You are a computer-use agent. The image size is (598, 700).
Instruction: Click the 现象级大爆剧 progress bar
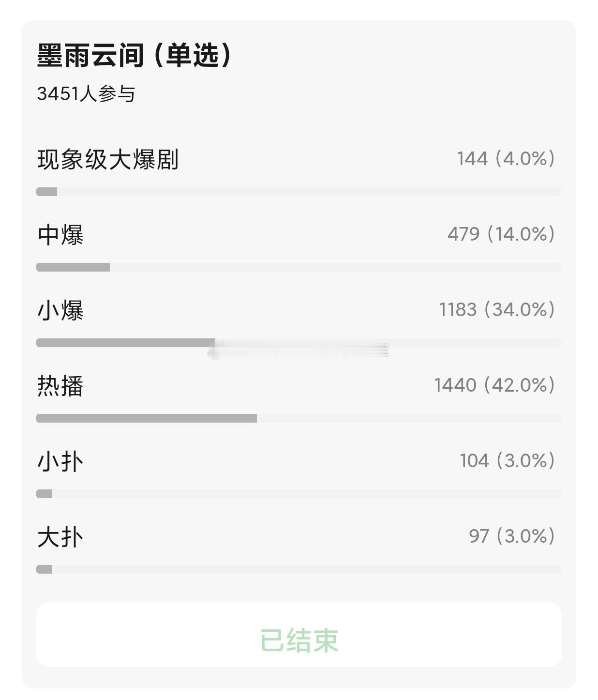[x=299, y=192]
